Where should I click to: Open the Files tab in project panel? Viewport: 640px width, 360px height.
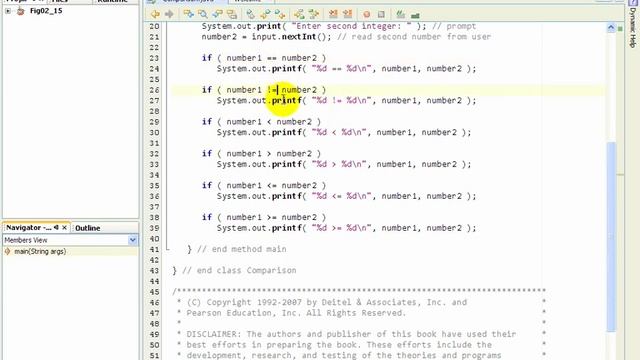click(x=60, y=1)
